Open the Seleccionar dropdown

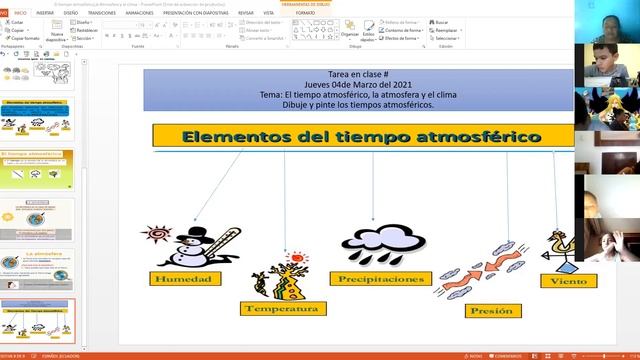pyautogui.click(x=444, y=38)
